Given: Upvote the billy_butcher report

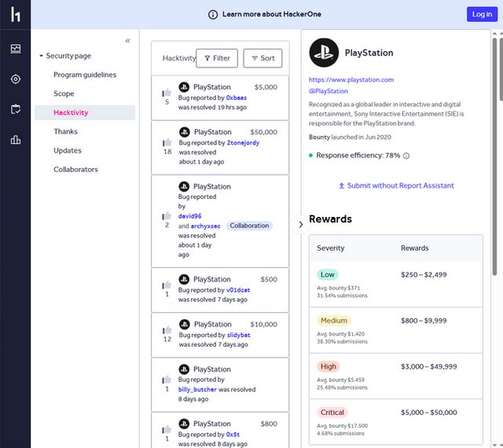Looking at the screenshot, I should [167, 380].
